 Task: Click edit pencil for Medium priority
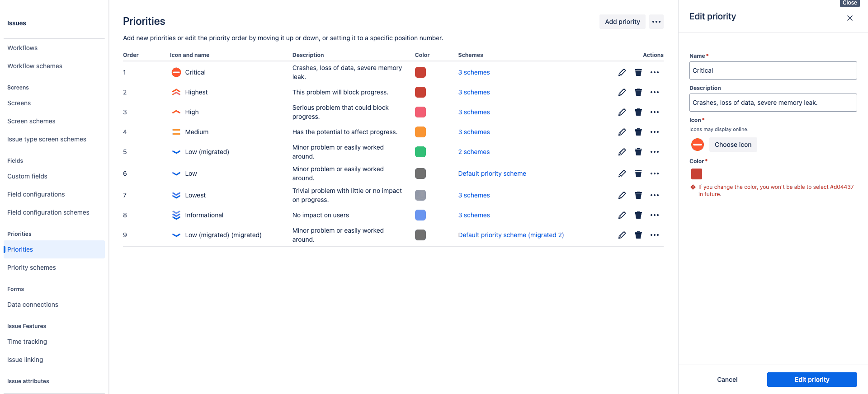point(622,132)
